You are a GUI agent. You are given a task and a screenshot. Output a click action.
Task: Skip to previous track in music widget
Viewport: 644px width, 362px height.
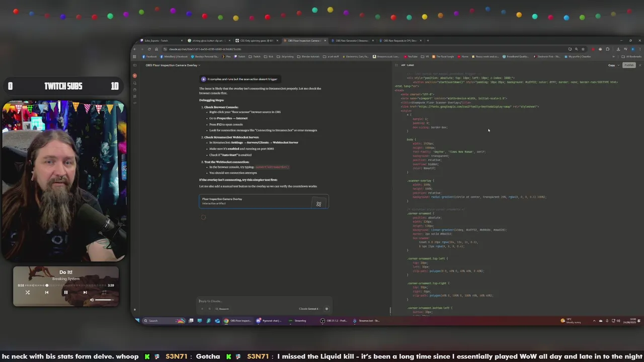(x=46, y=292)
